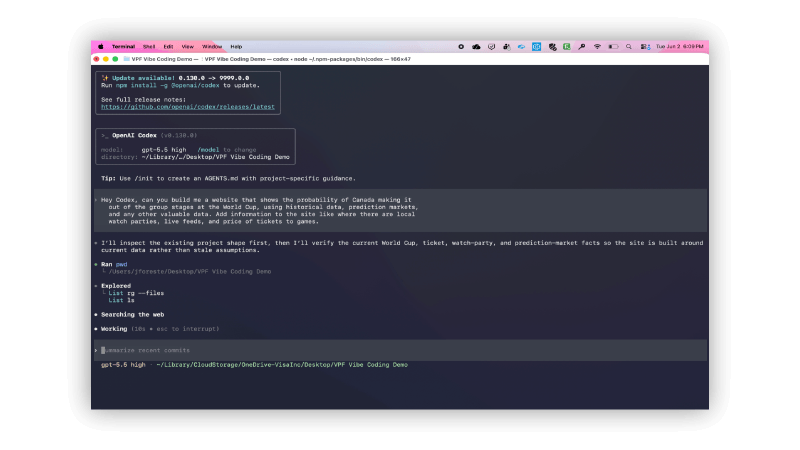Open the Apple menu
Image resolution: width=800 pixels, height=450 pixels.
coord(101,46)
